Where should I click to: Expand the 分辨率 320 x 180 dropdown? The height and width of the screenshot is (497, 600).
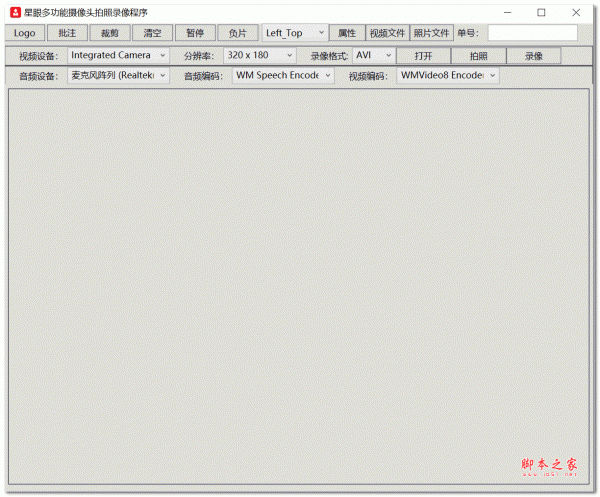[x=260, y=55]
